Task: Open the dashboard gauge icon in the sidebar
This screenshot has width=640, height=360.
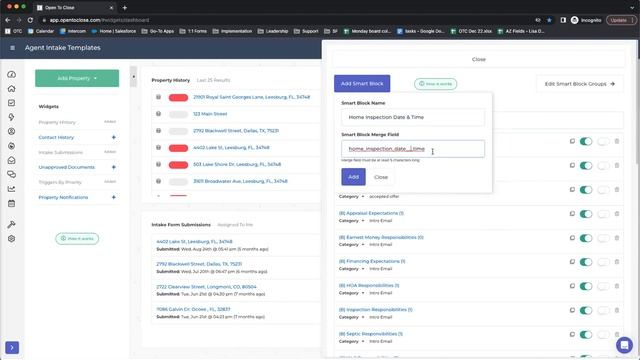Action: (x=11, y=74)
